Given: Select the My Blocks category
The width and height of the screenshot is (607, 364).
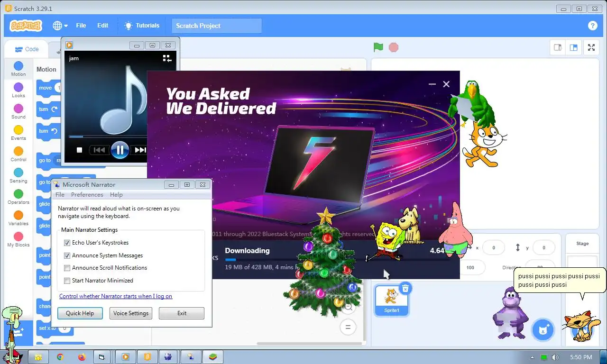Looking at the screenshot, I should (x=18, y=240).
